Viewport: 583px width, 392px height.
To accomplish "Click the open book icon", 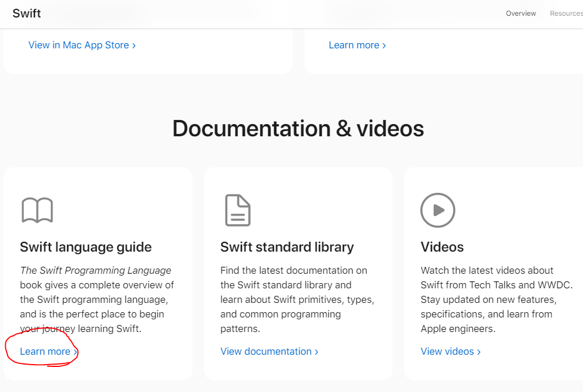I will tap(37, 210).
